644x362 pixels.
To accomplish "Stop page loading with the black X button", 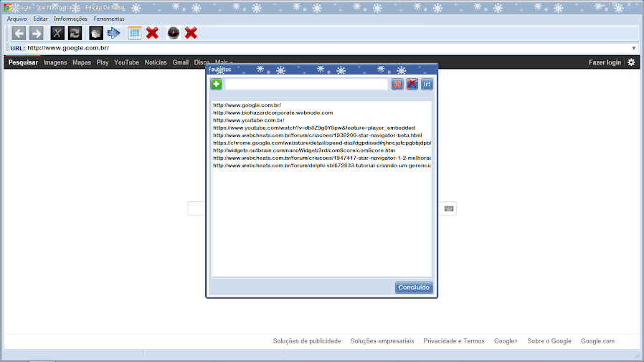I will [x=57, y=33].
